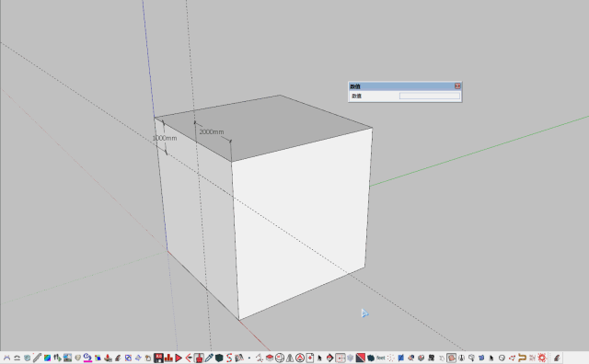Click the 1000mm dimension label
This screenshot has width=589, height=364.
tap(165, 138)
